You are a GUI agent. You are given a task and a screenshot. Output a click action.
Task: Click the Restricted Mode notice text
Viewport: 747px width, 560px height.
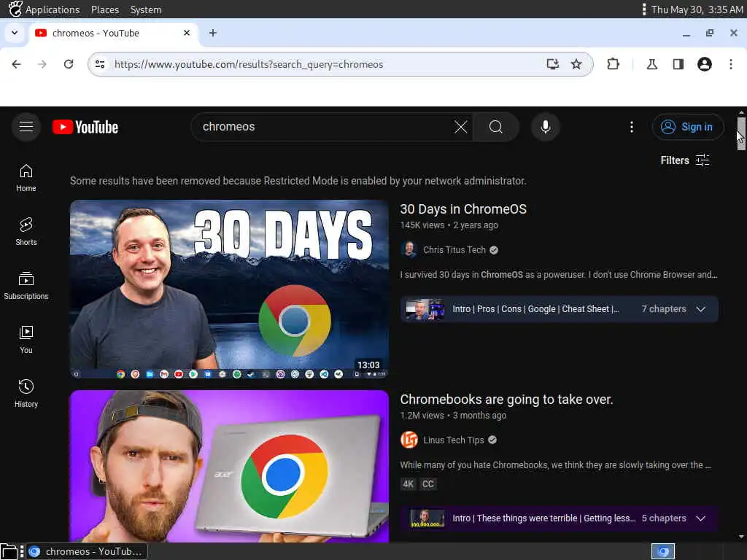click(x=298, y=181)
